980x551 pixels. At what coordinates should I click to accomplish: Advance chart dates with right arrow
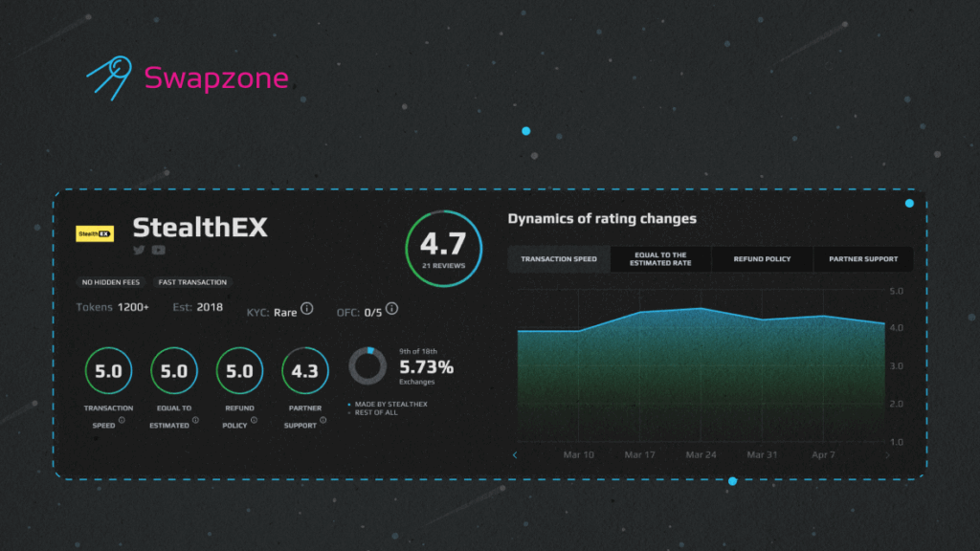pos(887,455)
